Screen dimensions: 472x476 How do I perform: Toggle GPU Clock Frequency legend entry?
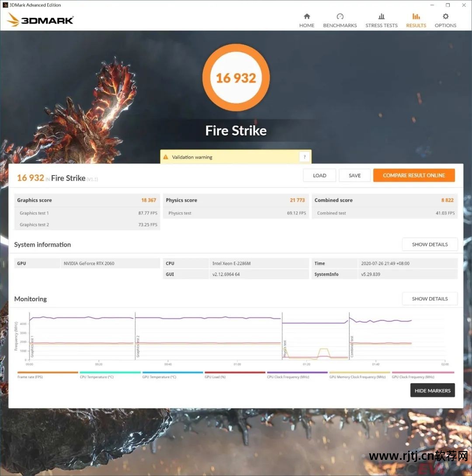tap(423, 375)
